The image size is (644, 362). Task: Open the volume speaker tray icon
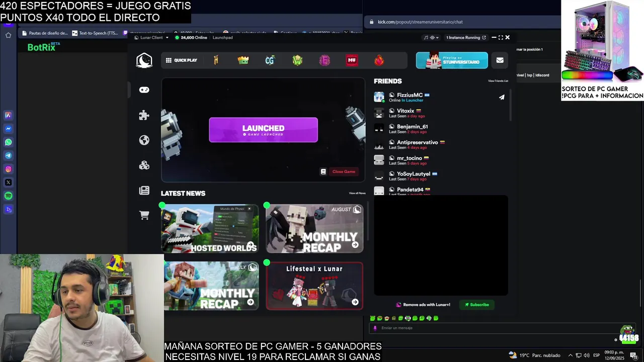[x=586, y=355]
